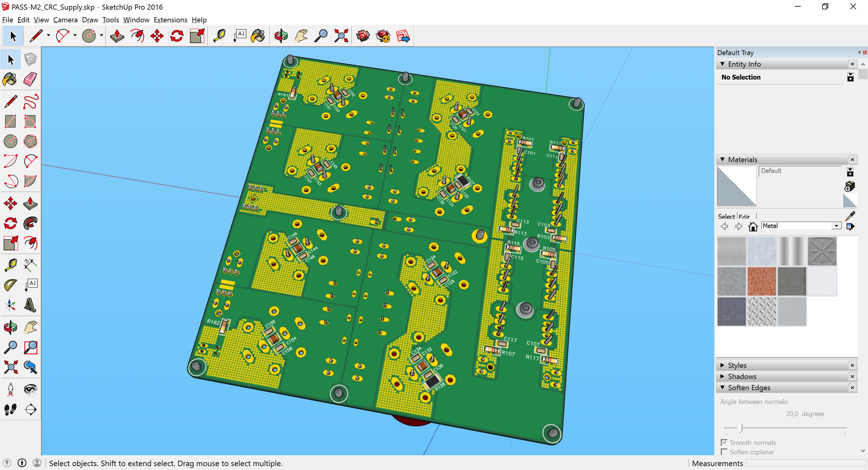The image size is (868, 470).
Task: Toggle the Smooth normals checkbox
Action: (724, 442)
